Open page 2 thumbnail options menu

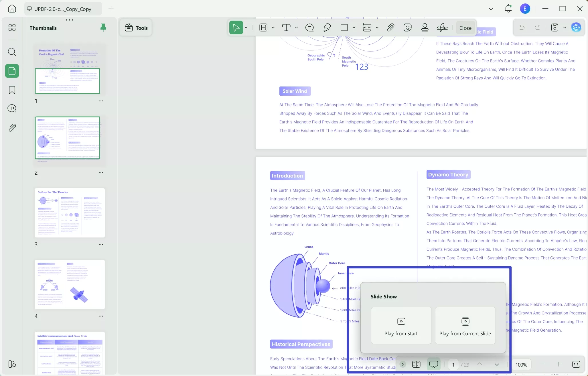(x=101, y=173)
